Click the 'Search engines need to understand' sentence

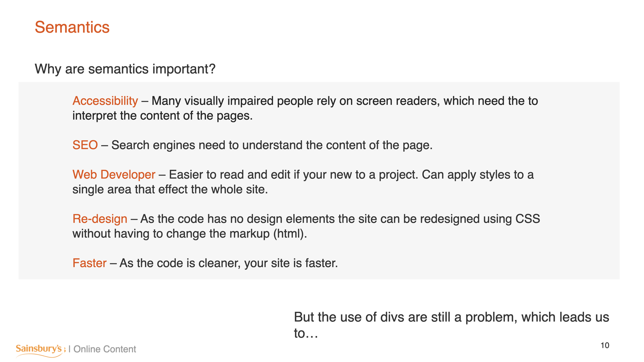point(272,145)
